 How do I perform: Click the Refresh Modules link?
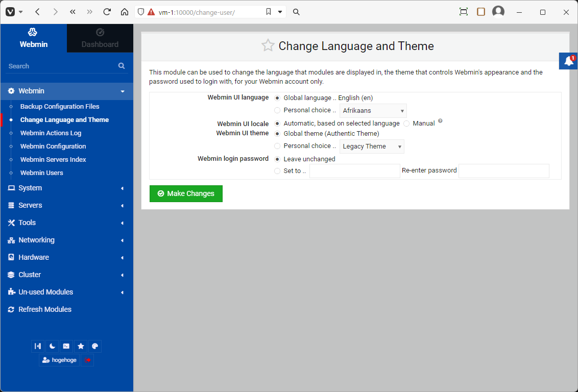point(45,309)
